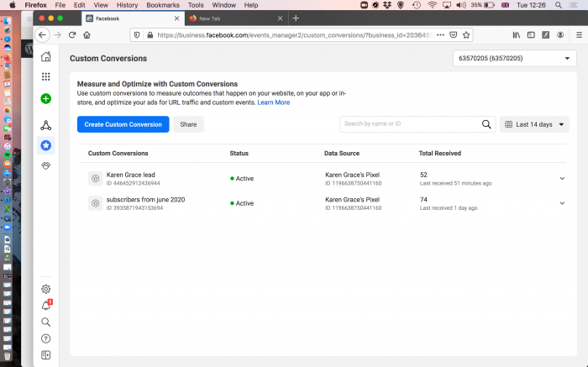Viewport: 588px width, 367px height.
Task: Click the Data Source column header
Action: pos(342,153)
